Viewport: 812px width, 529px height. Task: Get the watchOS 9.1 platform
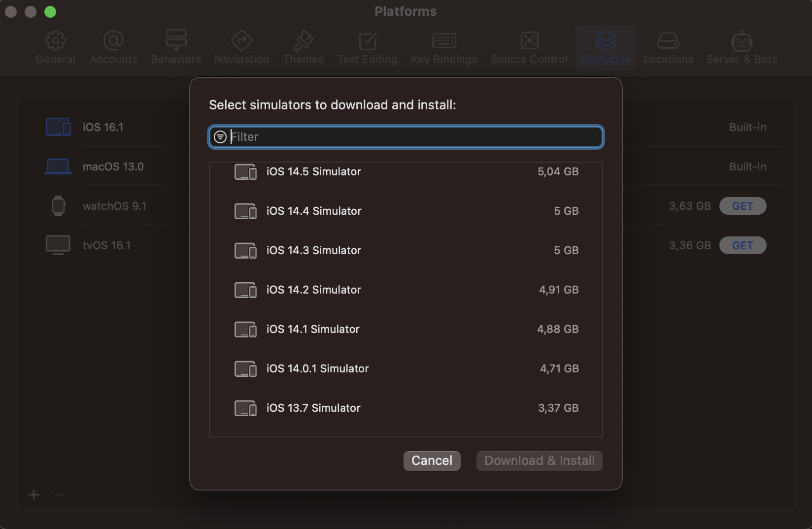(x=743, y=206)
